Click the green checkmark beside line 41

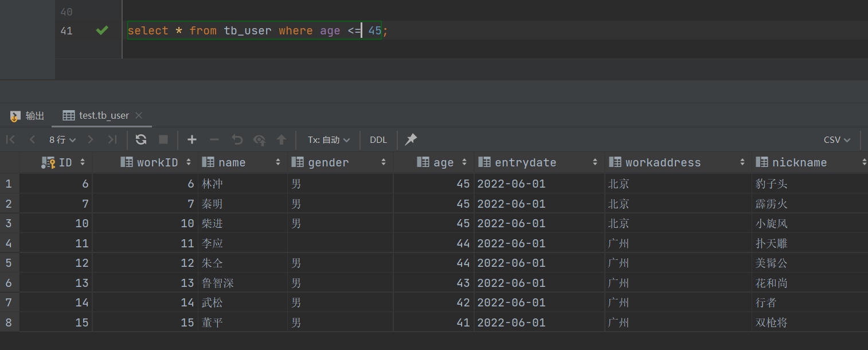tap(102, 30)
